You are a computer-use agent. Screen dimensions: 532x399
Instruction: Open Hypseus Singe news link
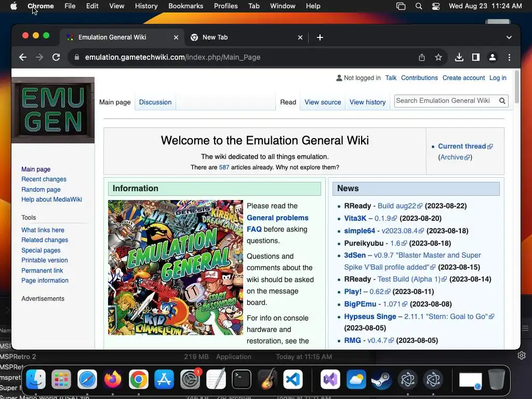click(x=370, y=316)
